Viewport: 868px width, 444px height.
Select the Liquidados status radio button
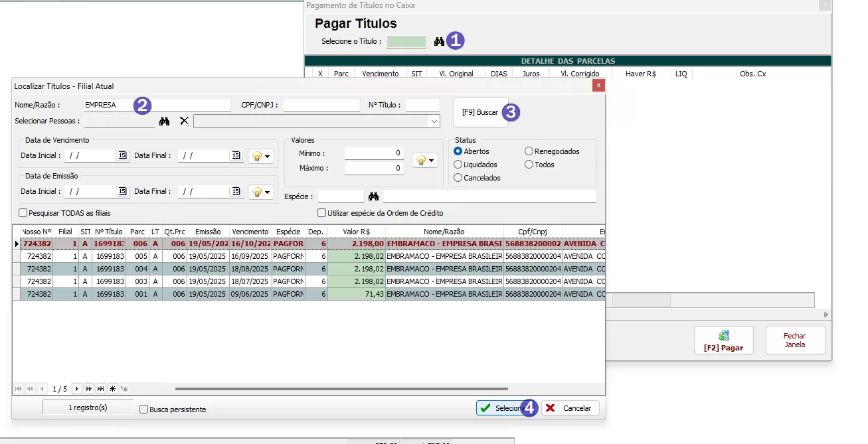(x=458, y=165)
